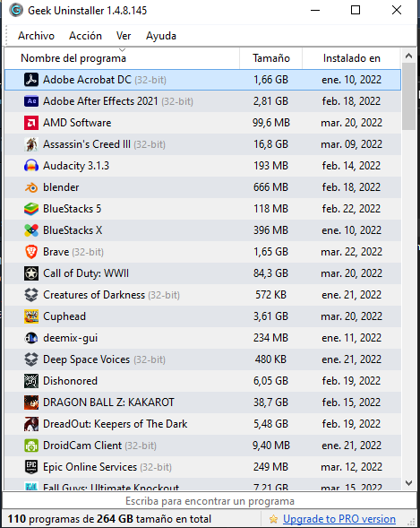Viewport: 420px width, 528px height.
Task: Sort by Instalado en column header
Action: 351,58
